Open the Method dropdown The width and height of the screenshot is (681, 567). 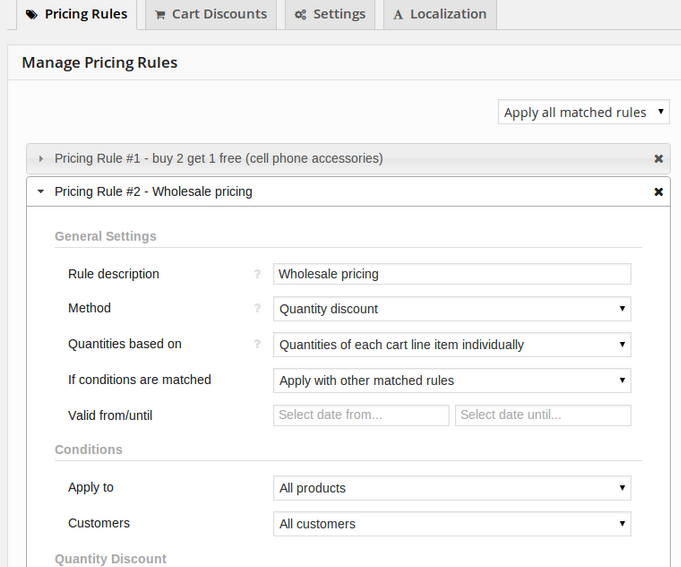[452, 309]
